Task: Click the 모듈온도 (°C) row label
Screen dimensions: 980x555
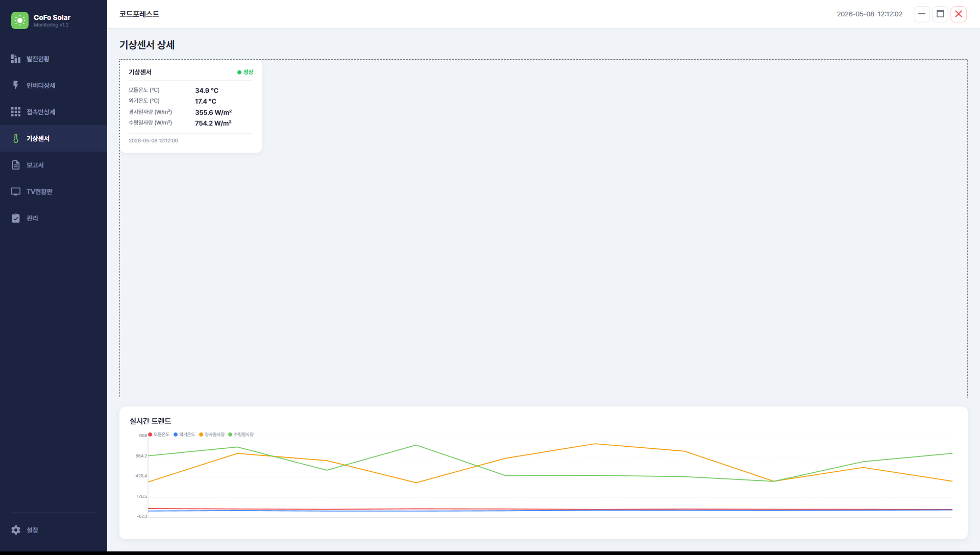Action: (x=144, y=90)
